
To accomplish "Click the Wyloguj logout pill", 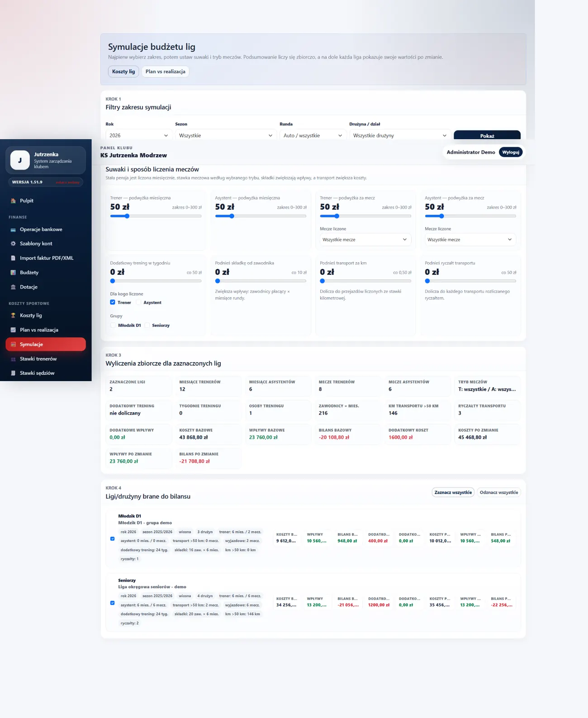I will pyautogui.click(x=511, y=152).
